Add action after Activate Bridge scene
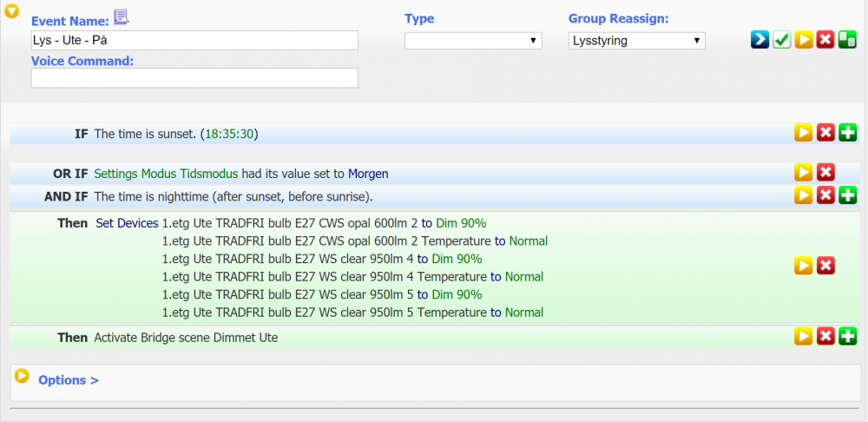 [x=847, y=336]
